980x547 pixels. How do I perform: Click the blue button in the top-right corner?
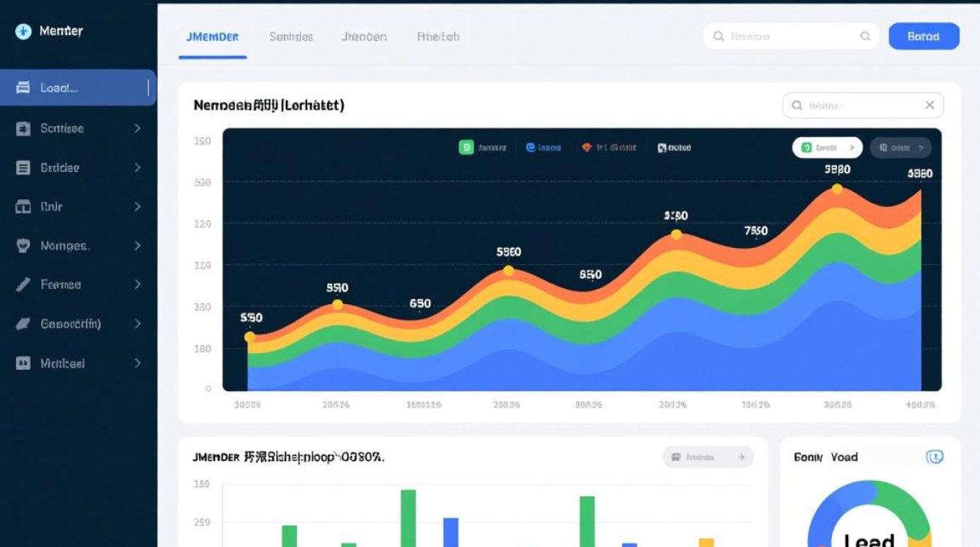point(923,36)
